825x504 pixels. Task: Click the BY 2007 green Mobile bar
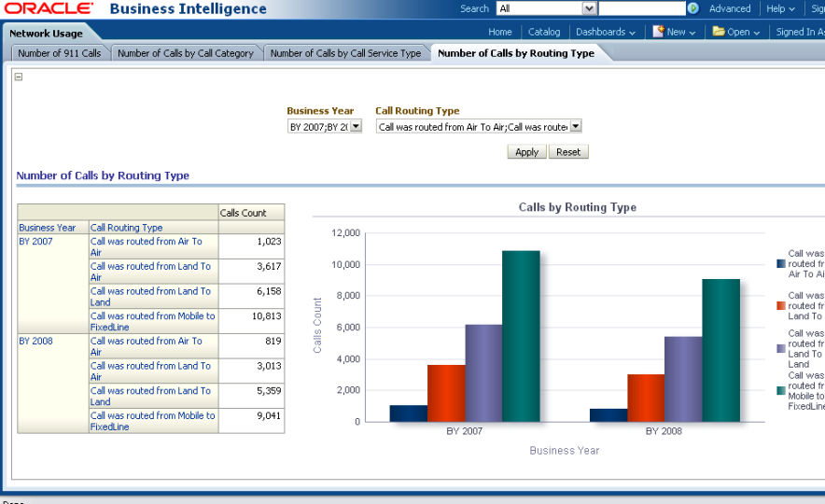coord(521,336)
